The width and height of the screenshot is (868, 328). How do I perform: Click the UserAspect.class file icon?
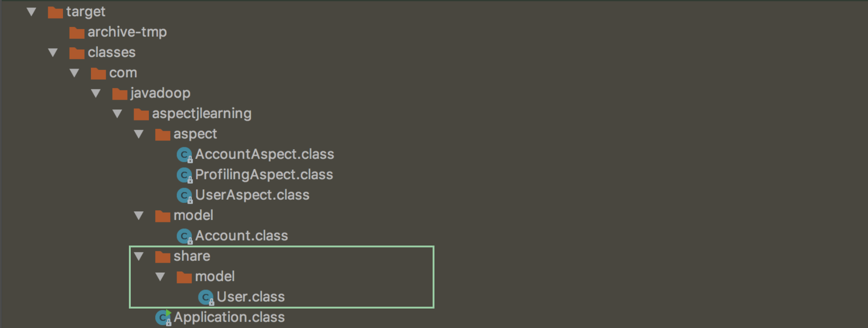(x=184, y=196)
